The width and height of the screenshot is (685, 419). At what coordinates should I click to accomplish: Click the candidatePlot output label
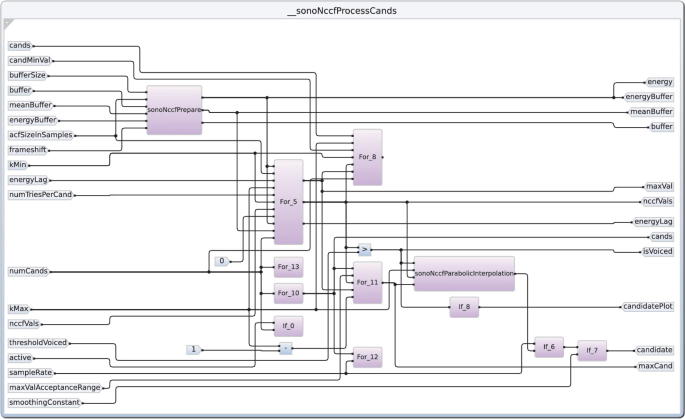click(x=647, y=306)
